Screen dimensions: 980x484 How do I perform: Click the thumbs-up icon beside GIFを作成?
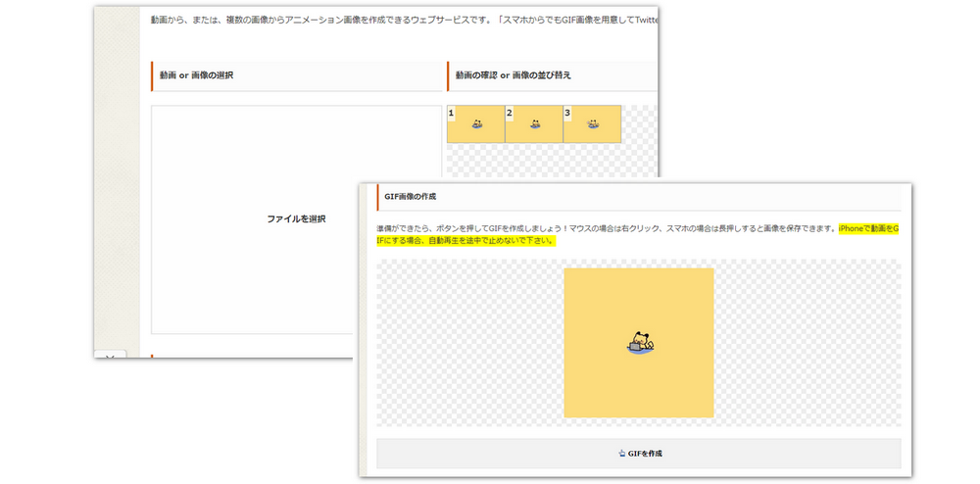[621, 454]
